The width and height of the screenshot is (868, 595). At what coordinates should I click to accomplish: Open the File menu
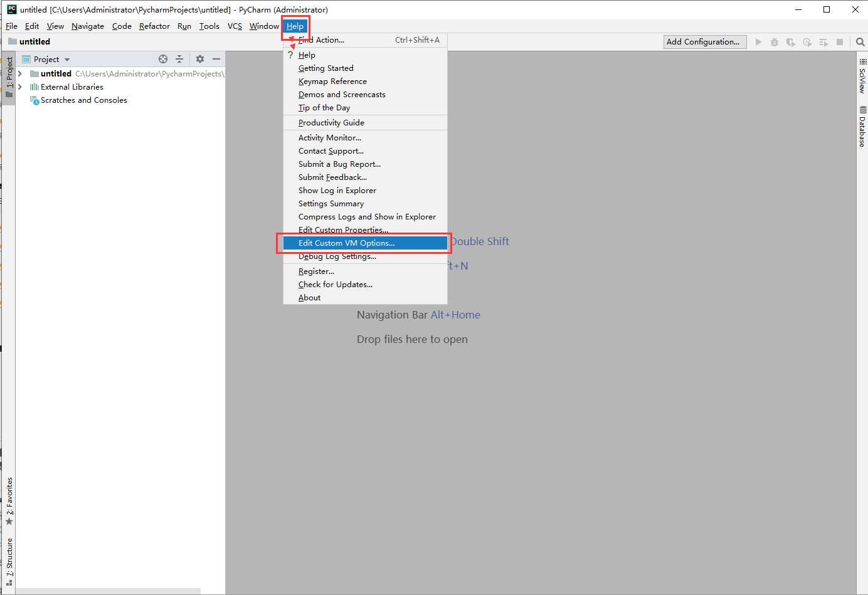tap(11, 26)
